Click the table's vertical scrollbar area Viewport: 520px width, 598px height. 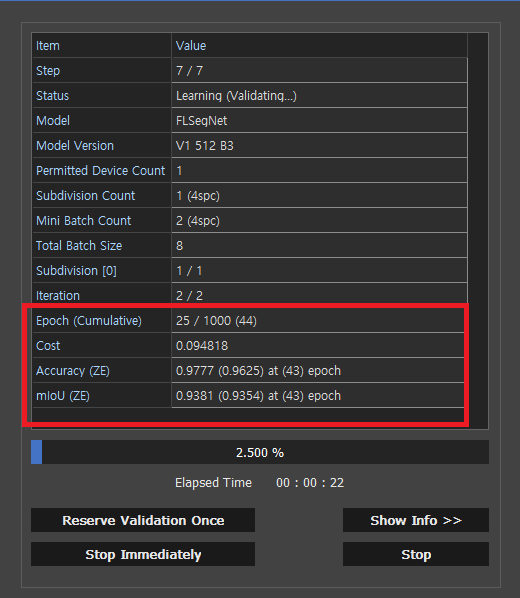[x=478, y=231]
